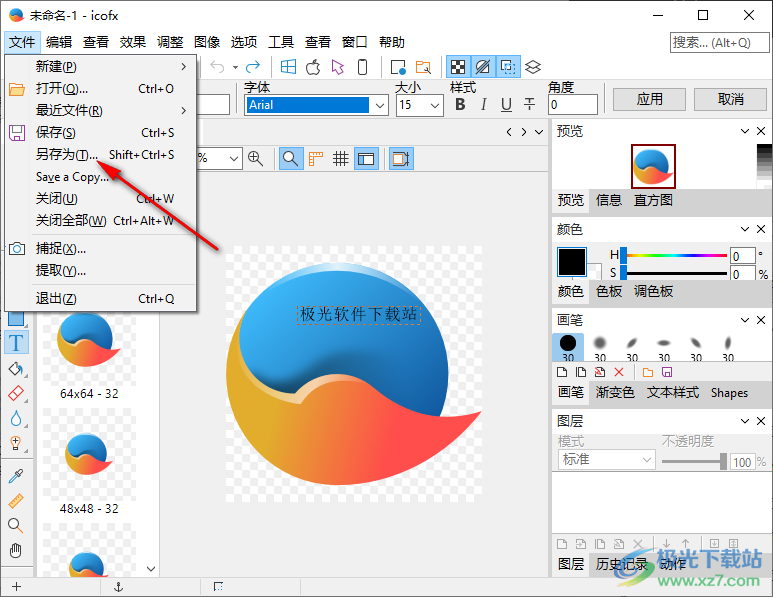Click the delete brush red X icon
The height and width of the screenshot is (597, 773).
pos(619,372)
